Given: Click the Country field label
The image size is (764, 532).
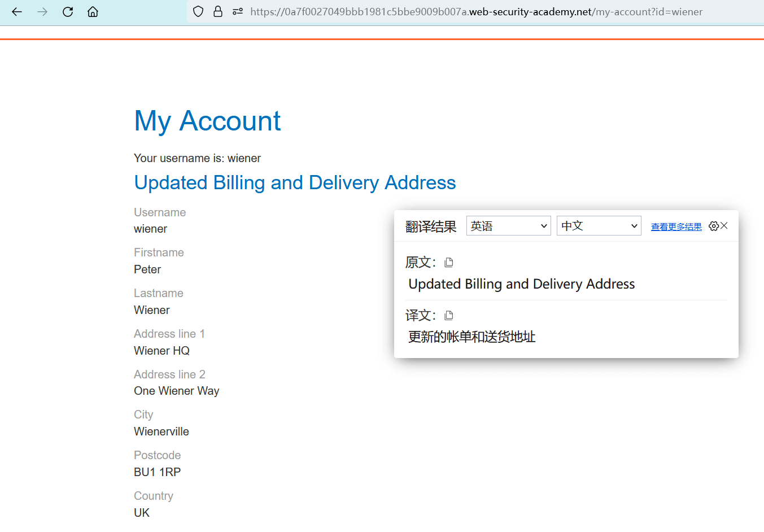Looking at the screenshot, I should 154,496.
